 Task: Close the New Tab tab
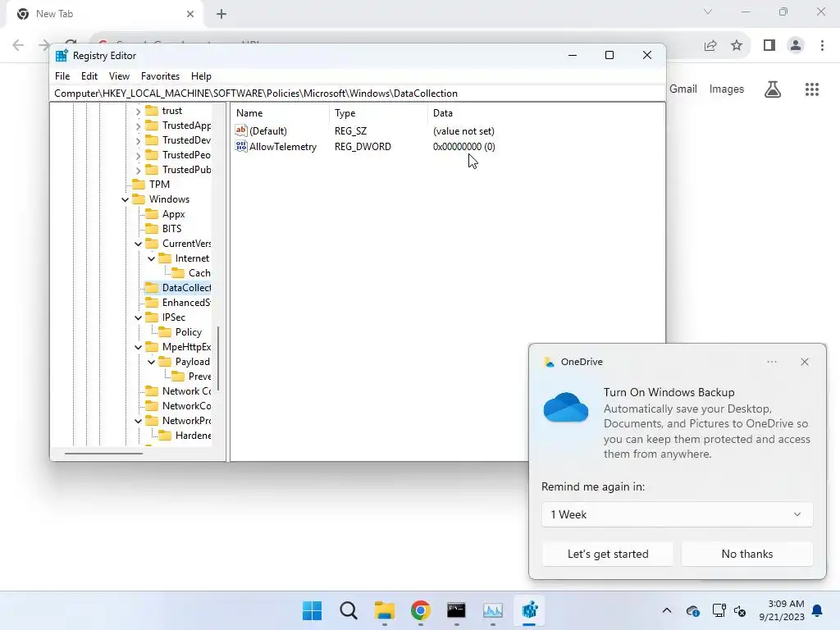190,14
